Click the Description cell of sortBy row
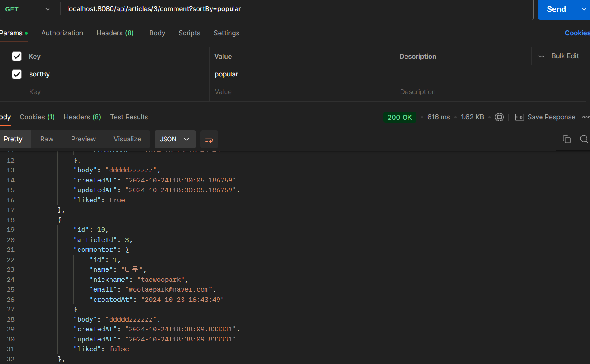This screenshot has height=364, width=590. pyautogui.click(x=491, y=74)
